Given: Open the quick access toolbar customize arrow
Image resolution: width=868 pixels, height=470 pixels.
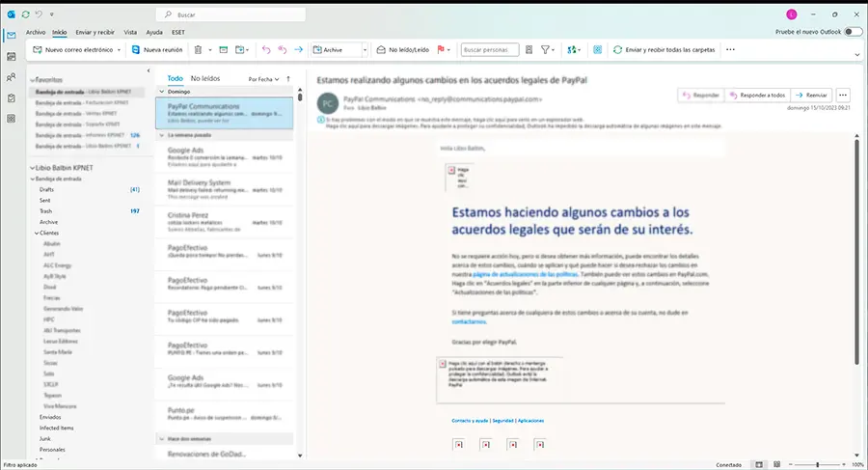Looking at the screenshot, I should 51,14.
